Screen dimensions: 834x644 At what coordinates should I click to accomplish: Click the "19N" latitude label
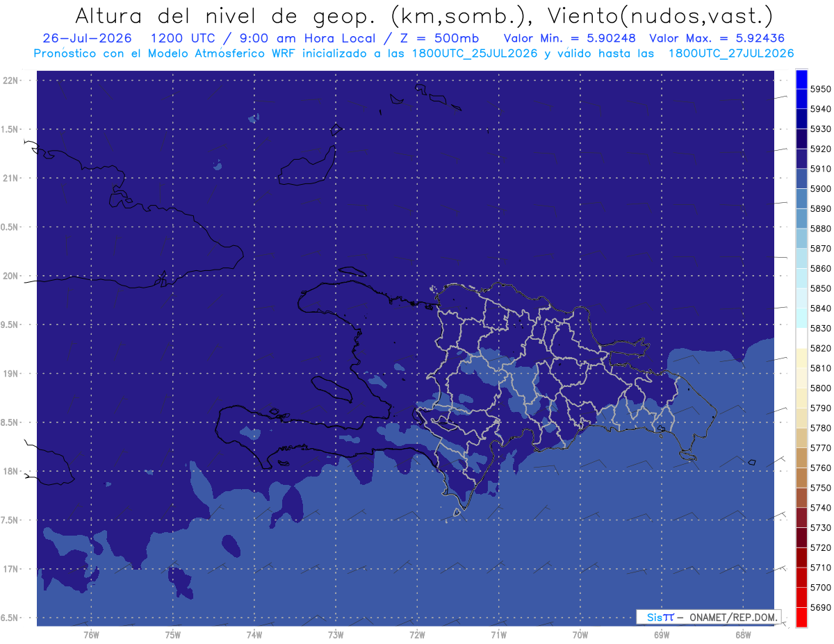click(10, 374)
